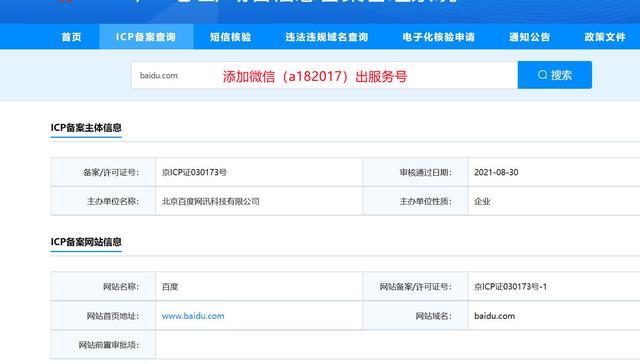
Task: Select license number 京ICP证030173号
Action: click(194, 172)
